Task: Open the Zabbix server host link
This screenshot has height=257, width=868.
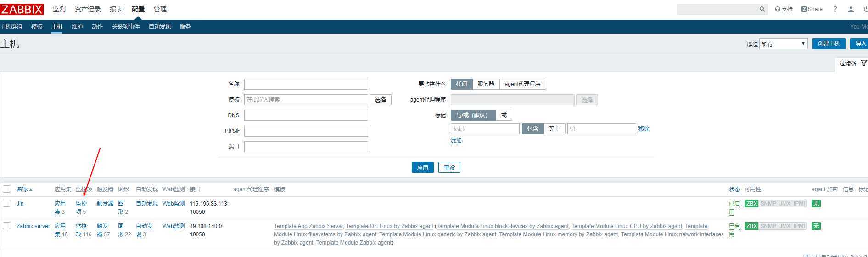Action: 34,226
